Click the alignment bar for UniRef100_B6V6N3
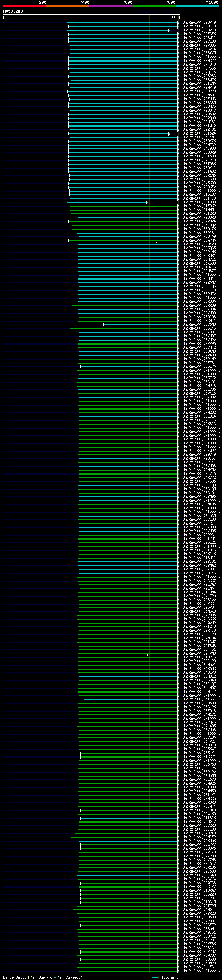The image size is (222, 980). [x=141, y=324]
